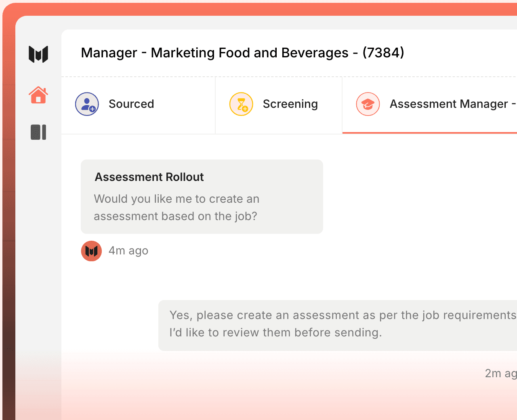Select the Assessment Manager tab
Image resolution: width=517 pixels, height=420 pixels.
point(430,105)
